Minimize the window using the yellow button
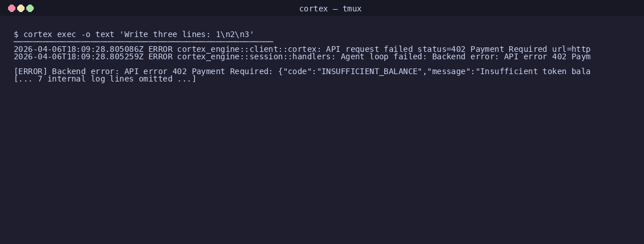The height and width of the screenshot is (244, 644). [21, 8]
